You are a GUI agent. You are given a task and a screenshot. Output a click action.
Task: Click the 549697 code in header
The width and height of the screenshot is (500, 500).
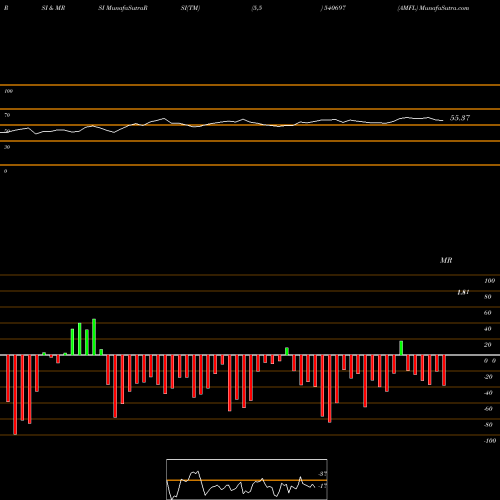[x=335, y=8]
